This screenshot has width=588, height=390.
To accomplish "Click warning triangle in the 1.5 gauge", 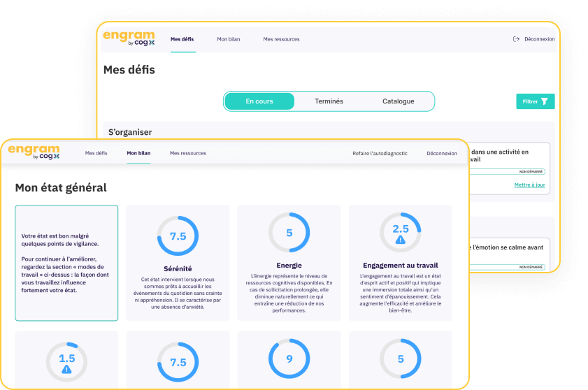I will coord(66,369).
